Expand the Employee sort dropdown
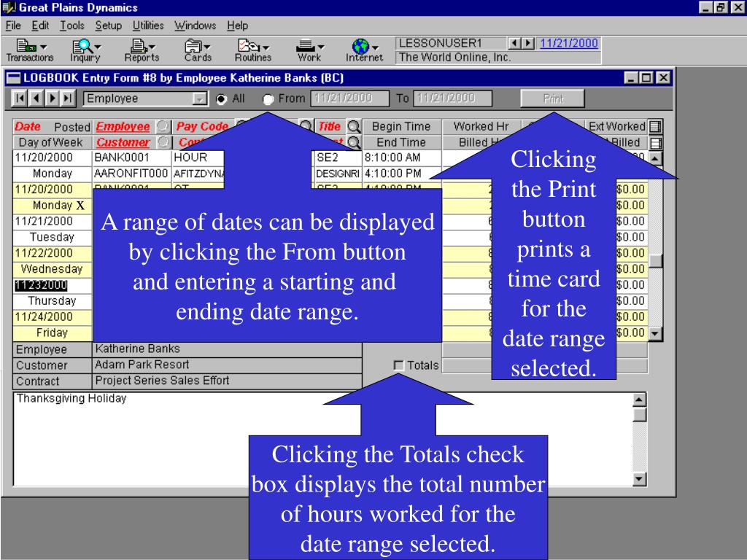The width and height of the screenshot is (747, 560). (x=200, y=98)
